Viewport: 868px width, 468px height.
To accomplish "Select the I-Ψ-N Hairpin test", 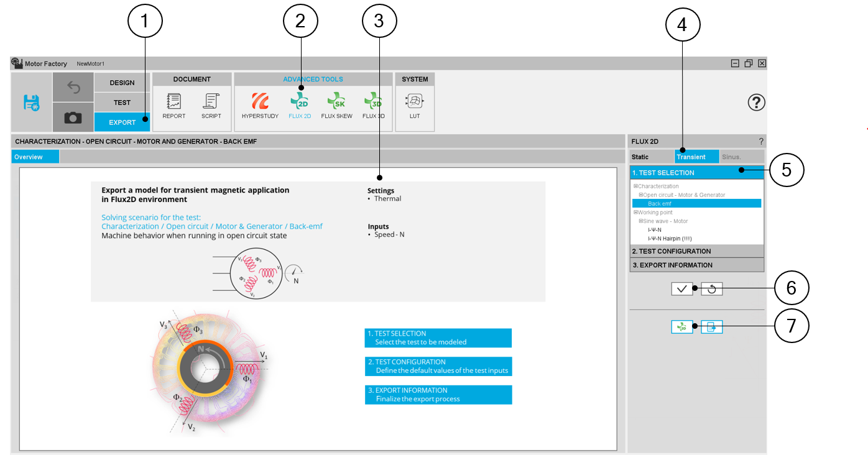I will coord(670,239).
